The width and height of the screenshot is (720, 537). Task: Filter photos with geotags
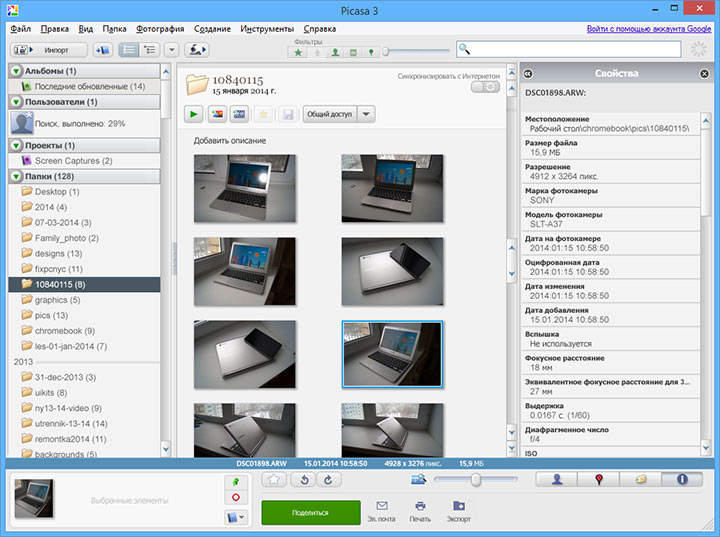point(371,52)
